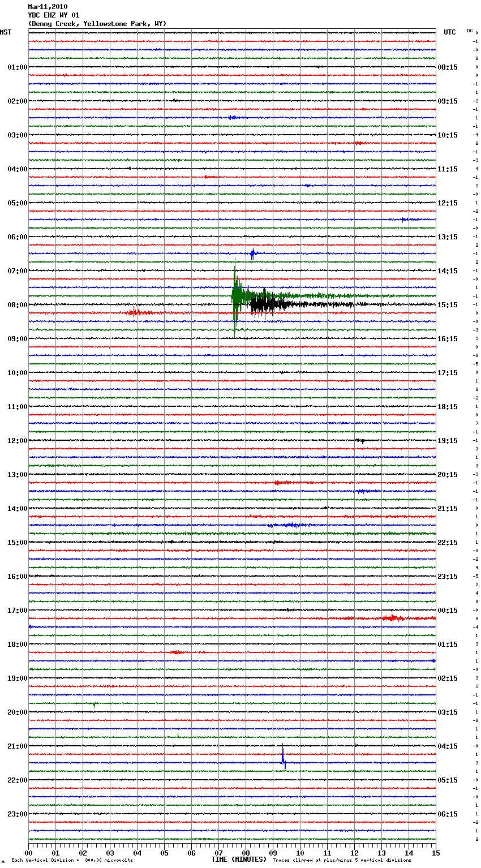
Task: Select the "14:15" UTC time label
Action: 448,271
